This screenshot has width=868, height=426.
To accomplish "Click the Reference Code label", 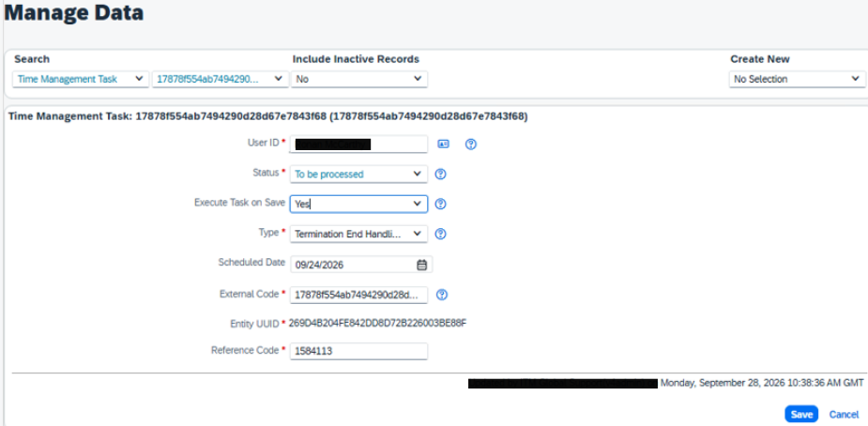I will pos(247,350).
